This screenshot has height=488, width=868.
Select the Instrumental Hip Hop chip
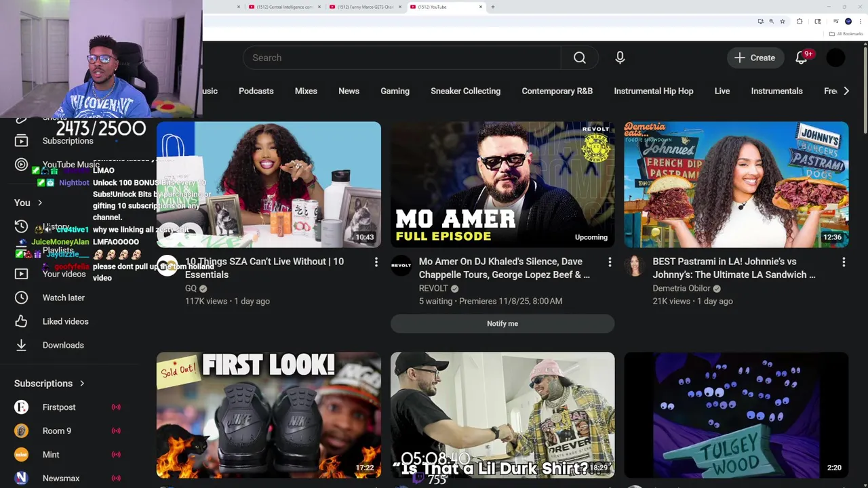[654, 91]
